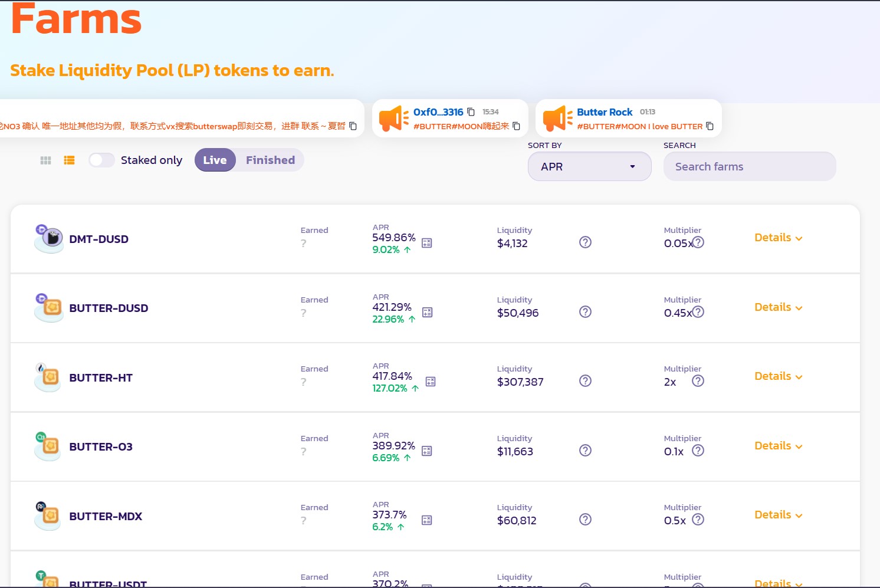This screenshot has width=880, height=588.
Task: Click the 127.02% APR change figure
Action: (390, 389)
